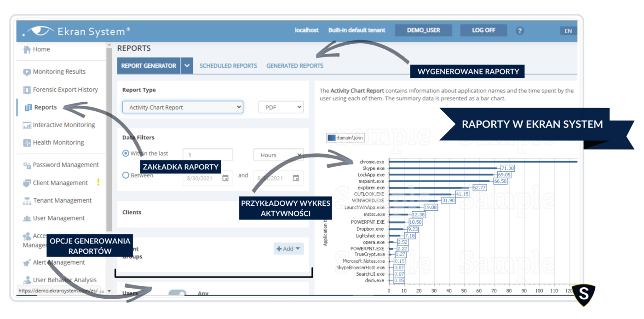The height and width of the screenshot is (319, 644).
Task: Click the Skype.exe value label 71.30
Action: click(x=507, y=168)
